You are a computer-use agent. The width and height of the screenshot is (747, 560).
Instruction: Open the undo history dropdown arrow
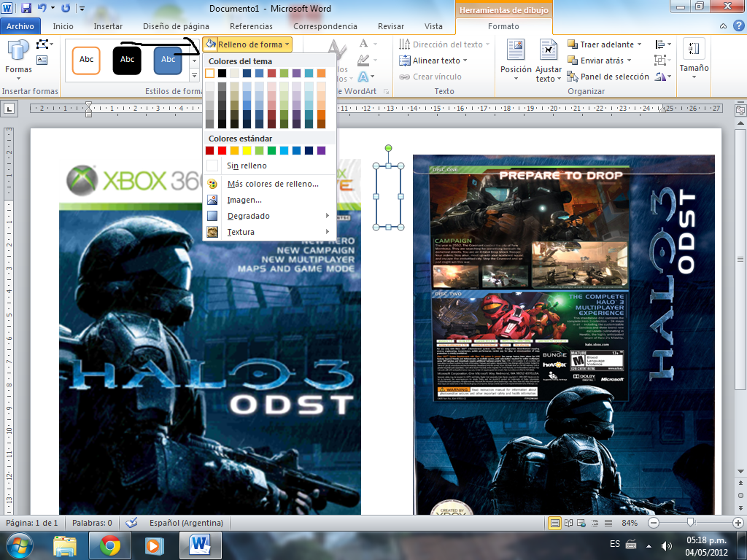(53, 8)
